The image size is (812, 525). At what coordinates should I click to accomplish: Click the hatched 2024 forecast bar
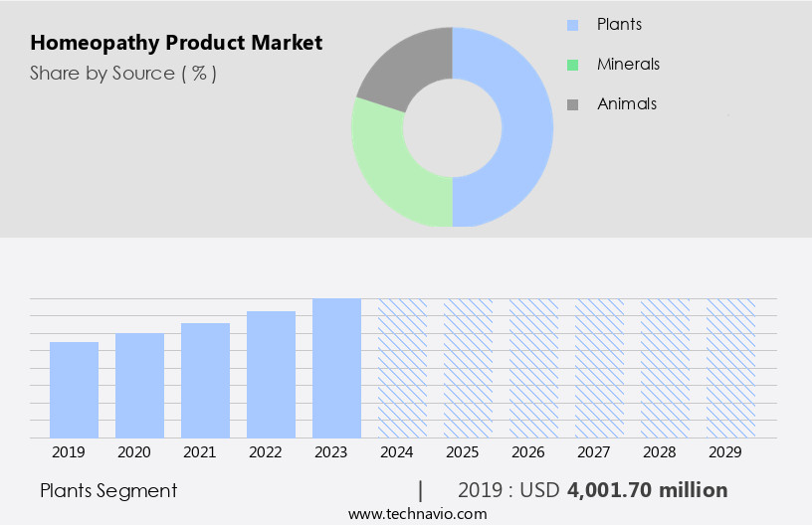[x=402, y=368]
